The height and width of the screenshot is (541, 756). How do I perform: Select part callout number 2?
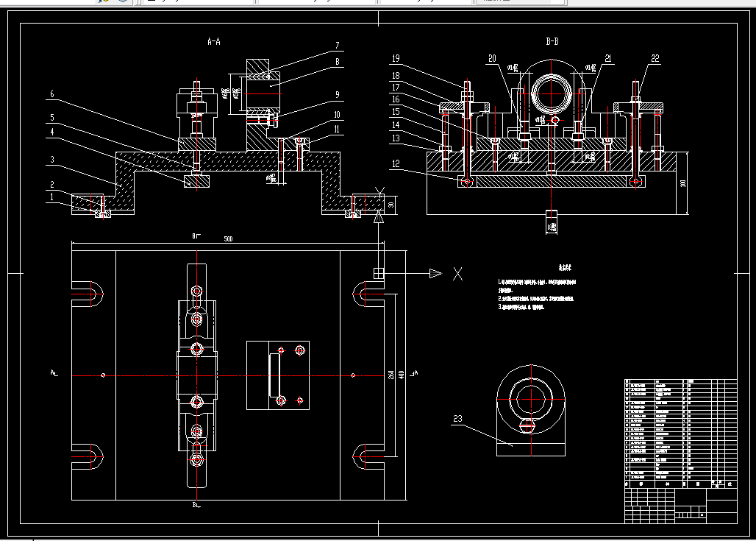pos(52,184)
